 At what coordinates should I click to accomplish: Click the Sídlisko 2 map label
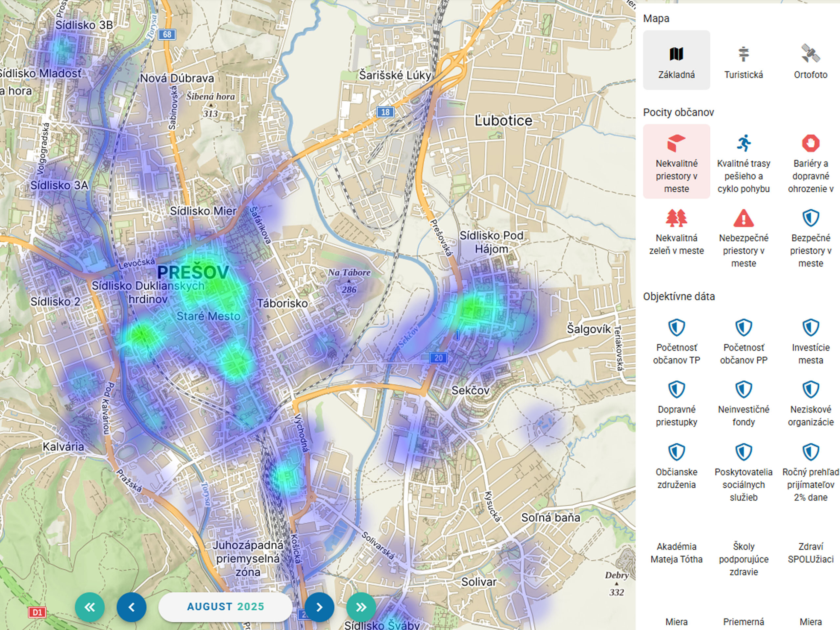click(55, 302)
